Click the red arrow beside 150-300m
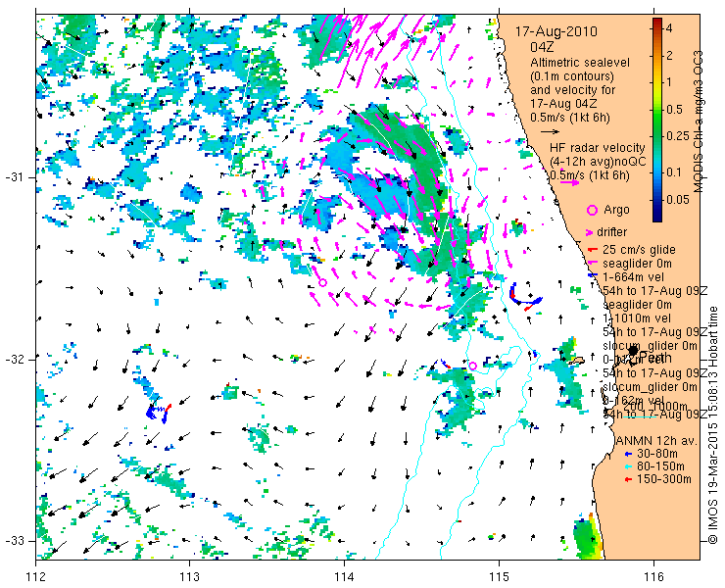This screenshot has width=725, height=588. (628, 479)
